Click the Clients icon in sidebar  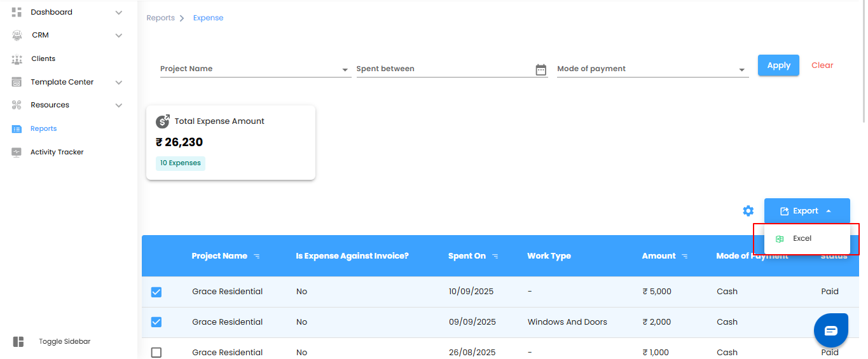point(17,59)
